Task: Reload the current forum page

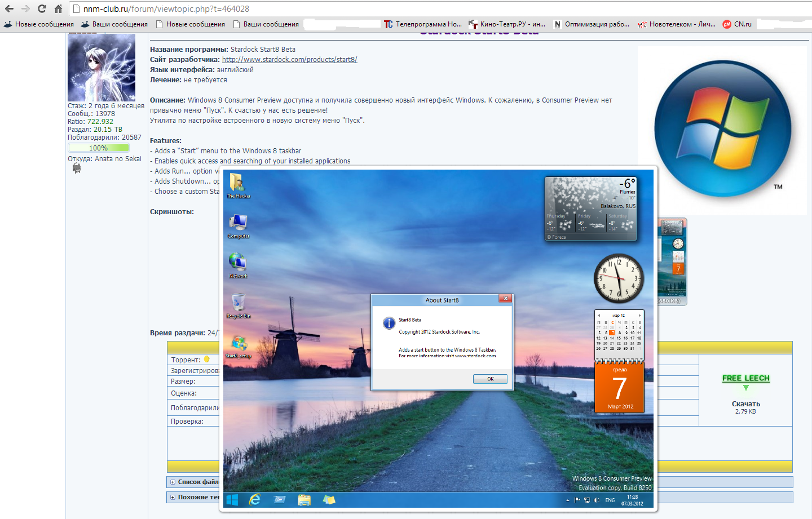Action: click(42, 8)
